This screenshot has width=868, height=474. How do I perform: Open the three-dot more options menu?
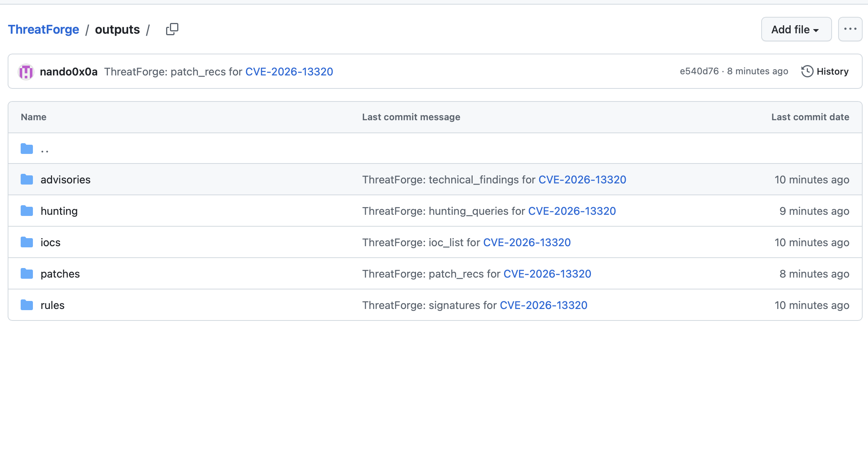coord(850,29)
